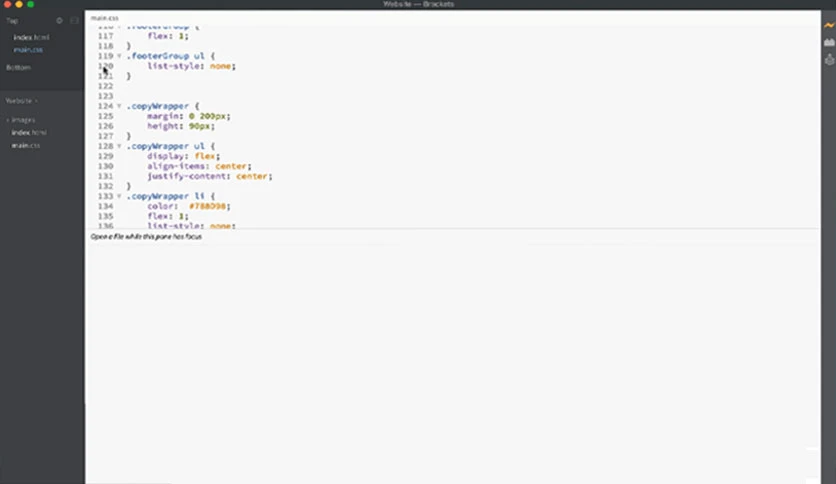836x484 pixels.
Task: Collapse the .footerGroup ul rule at line 119
Action: click(119, 56)
